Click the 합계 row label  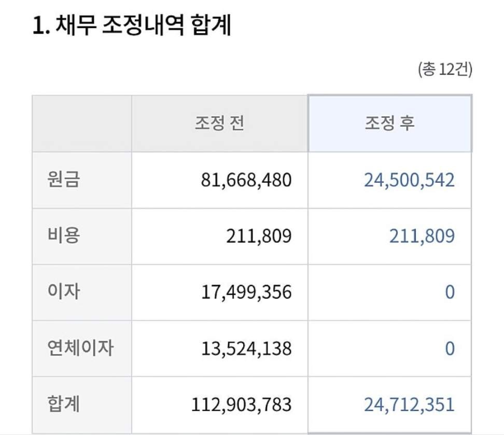tap(63, 404)
